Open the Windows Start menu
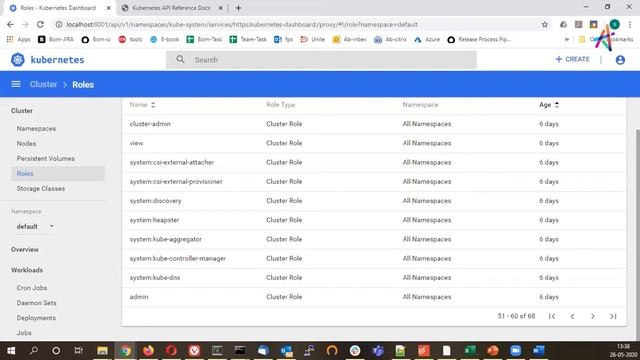640x360 pixels. click(11, 351)
